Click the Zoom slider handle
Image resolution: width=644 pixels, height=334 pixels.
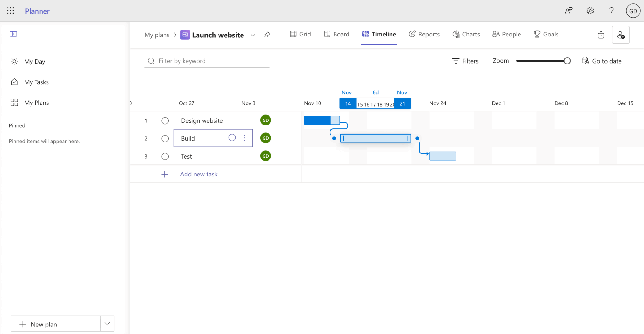point(567,61)
